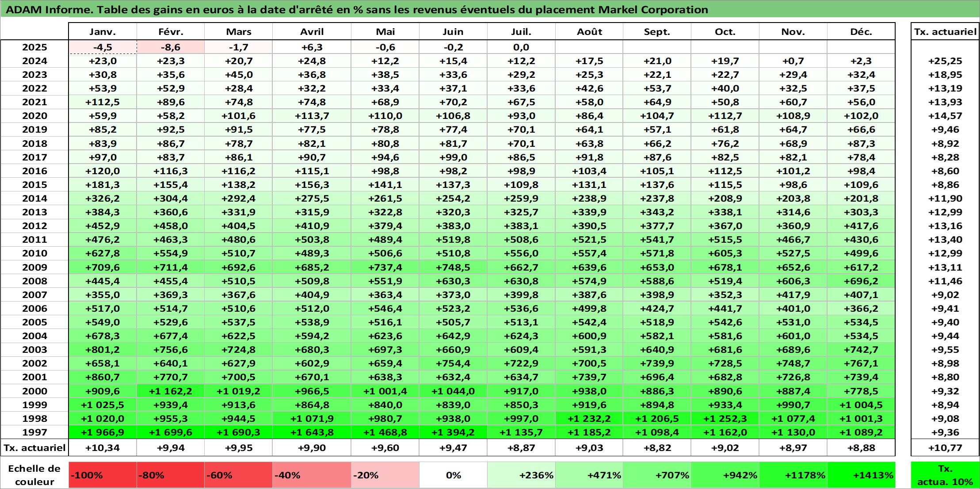
Task: Click the '+1 252,3' cell for October 1998
Action: click(725, 418)
